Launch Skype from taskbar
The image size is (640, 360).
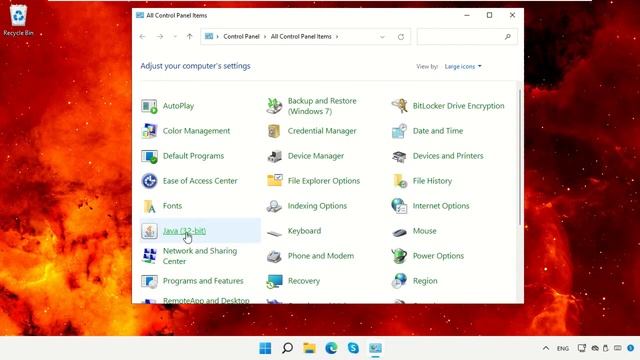[x=353, y=348]
